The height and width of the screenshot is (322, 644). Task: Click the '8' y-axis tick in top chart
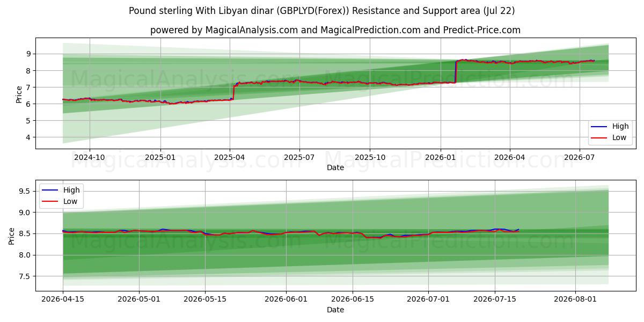(30, 70)
